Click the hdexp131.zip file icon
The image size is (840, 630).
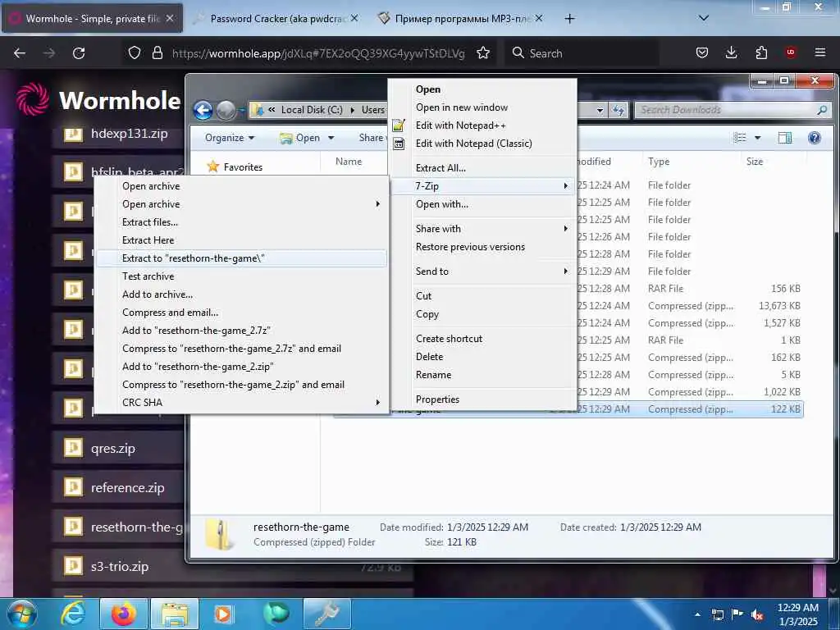(x=73, y=133)
